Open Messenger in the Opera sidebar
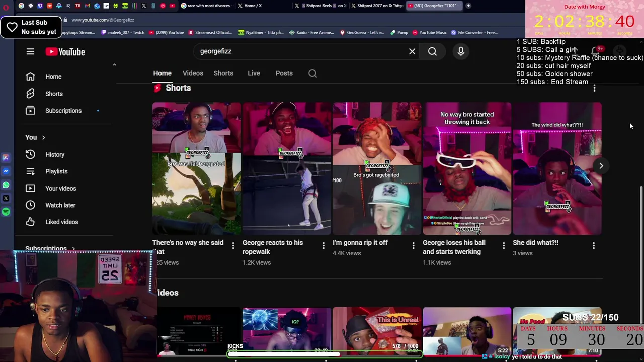Viewport: 644px width, 362px height. [6, 171]
